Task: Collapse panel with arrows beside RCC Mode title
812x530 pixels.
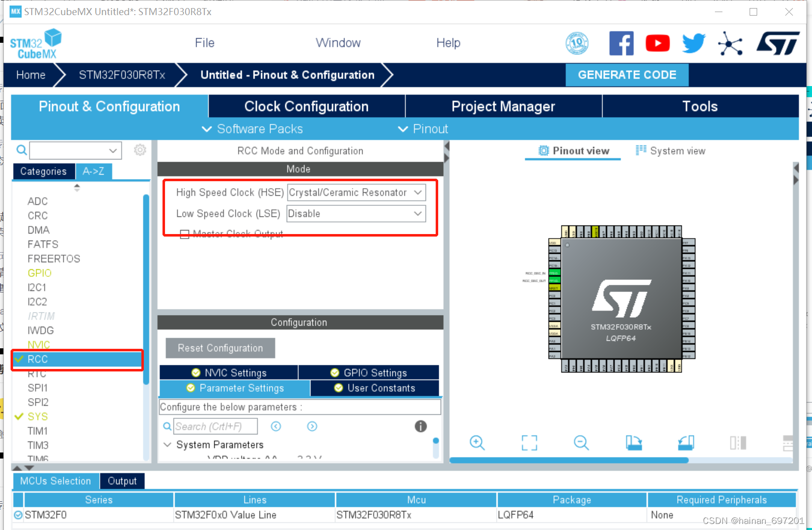Action: 446,152
